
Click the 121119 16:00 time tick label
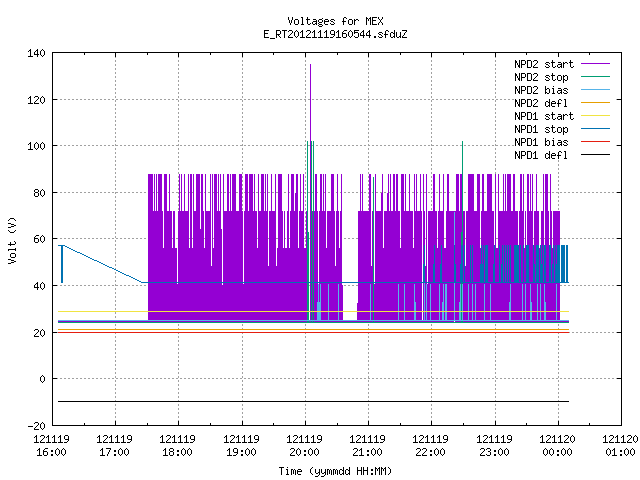pyautogui.click(x=51, y=446)
